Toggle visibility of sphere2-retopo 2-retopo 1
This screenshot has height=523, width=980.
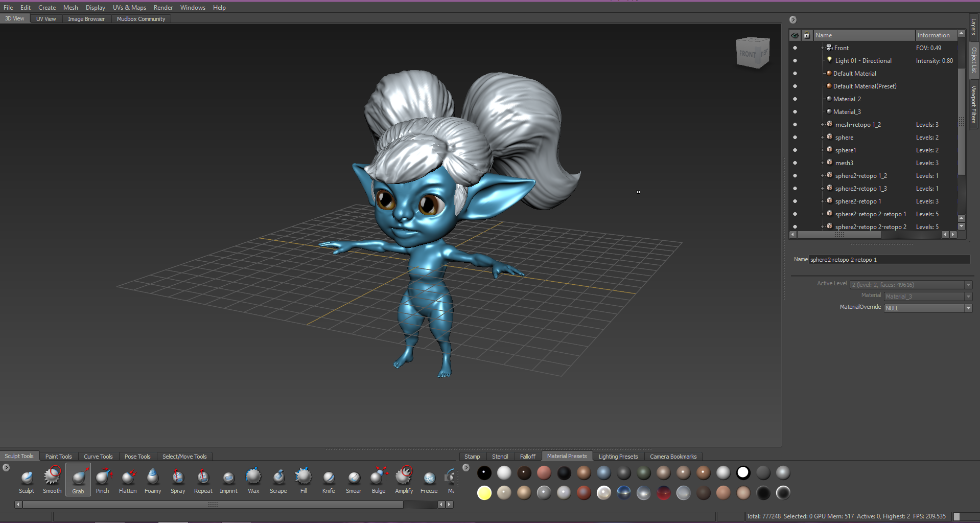(x=795, y=214)
